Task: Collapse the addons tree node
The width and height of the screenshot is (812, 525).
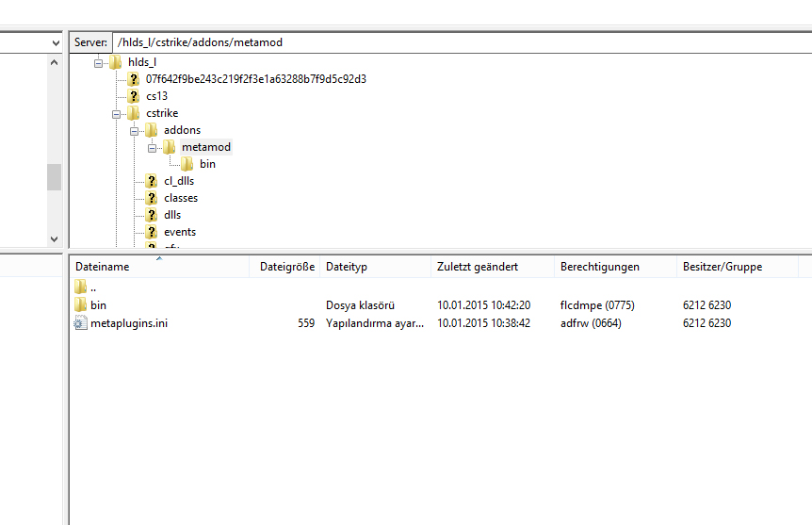Action: (x=135, y=130)
